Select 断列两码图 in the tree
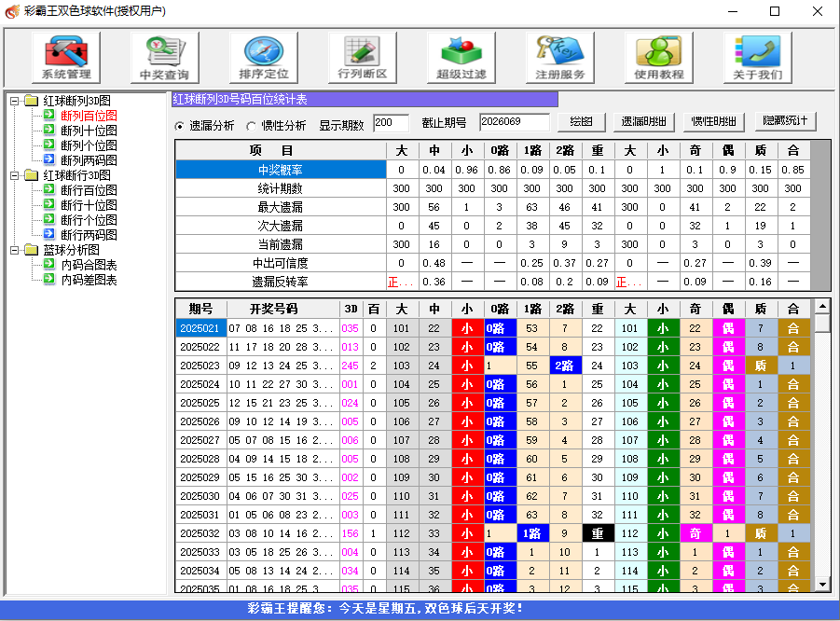 [x=89, y=160]
